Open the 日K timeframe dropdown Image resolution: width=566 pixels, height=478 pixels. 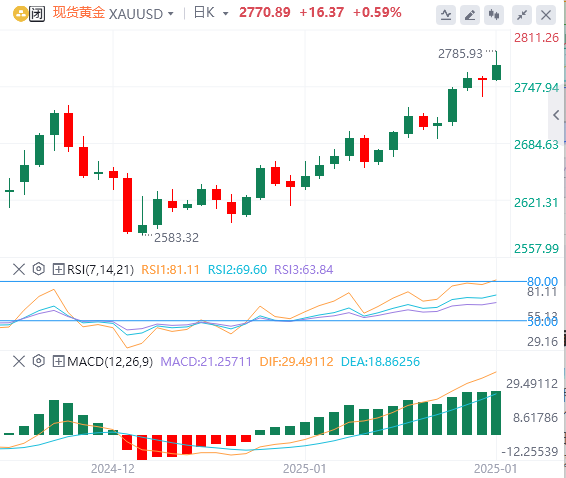(x=226, y=14)
